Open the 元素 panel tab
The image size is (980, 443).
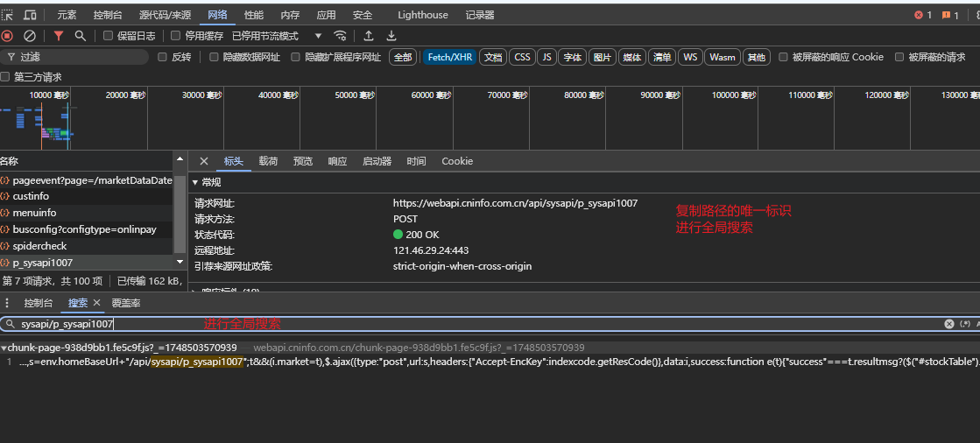pyautogui.click(x=67, y=15)
